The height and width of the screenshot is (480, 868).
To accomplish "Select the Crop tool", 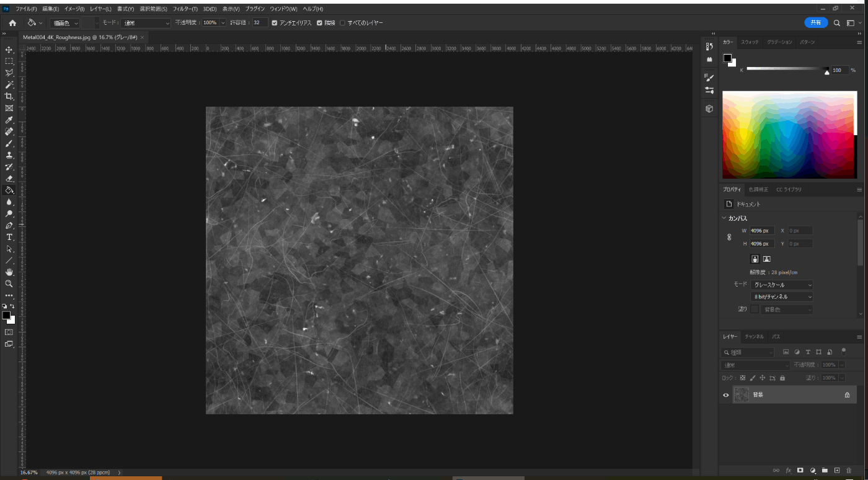I will (9, 96).
